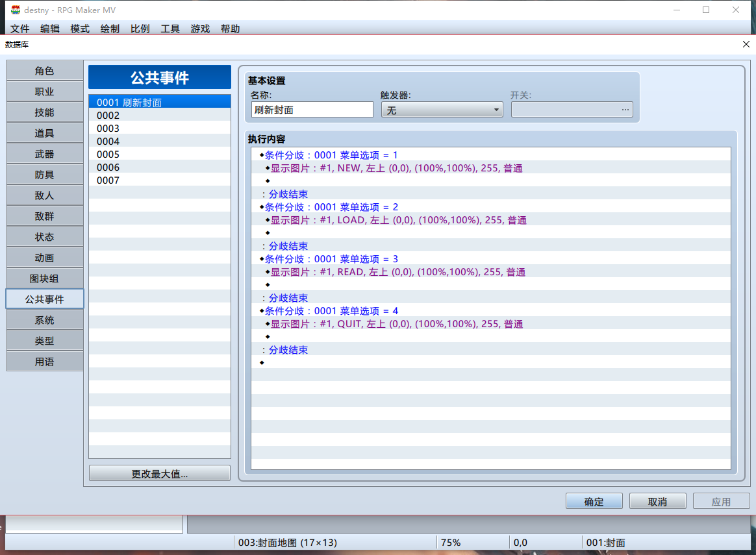Viewport: 756px width, 555px height.
Task: Select the 显示图片 QUIT command line
Action: tap(491, 324)
